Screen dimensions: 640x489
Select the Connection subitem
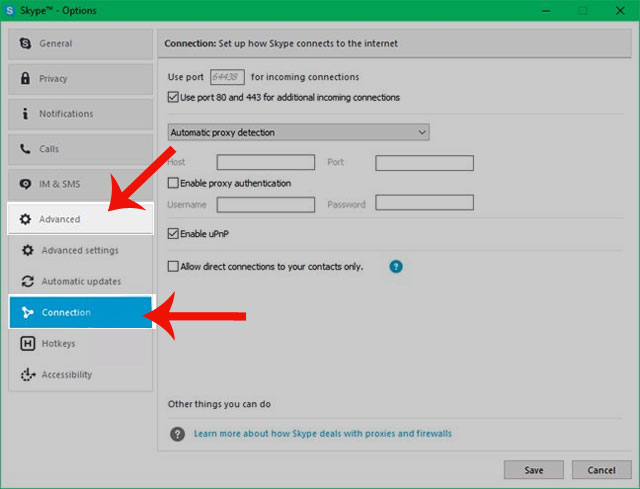pyautogui.click(x=80, y=312)
